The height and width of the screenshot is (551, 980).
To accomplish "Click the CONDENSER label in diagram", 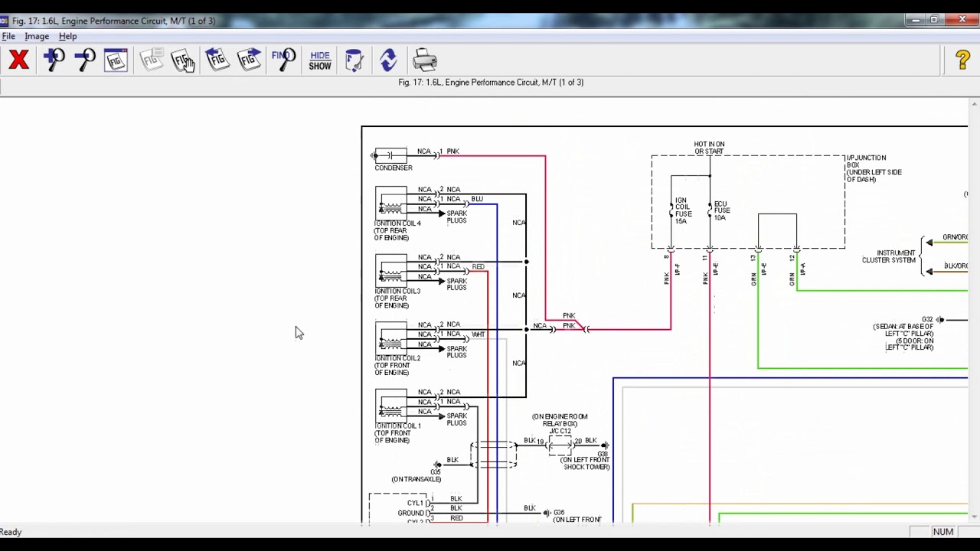I will point(394,168).
